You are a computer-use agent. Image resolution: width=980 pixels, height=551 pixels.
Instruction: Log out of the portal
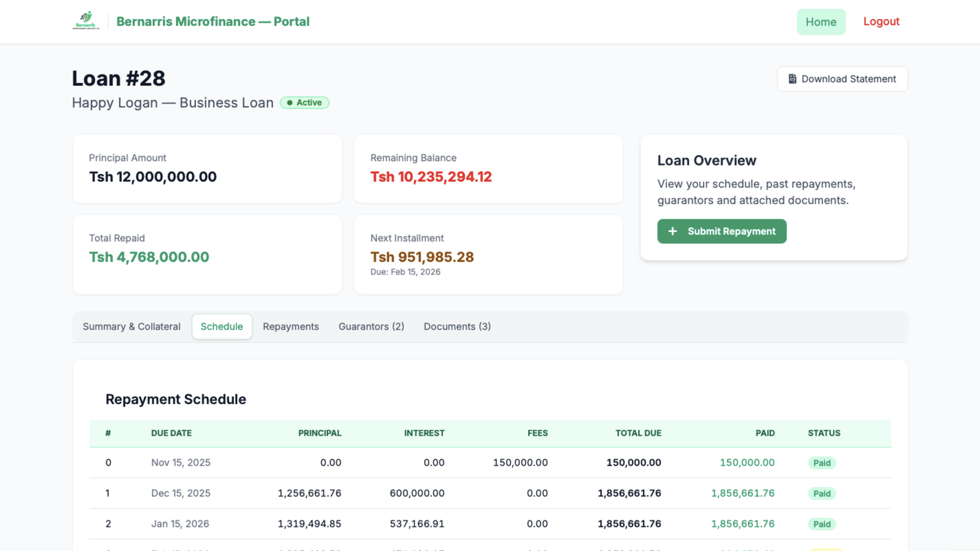pyautogui.click(x=881, y=21)
